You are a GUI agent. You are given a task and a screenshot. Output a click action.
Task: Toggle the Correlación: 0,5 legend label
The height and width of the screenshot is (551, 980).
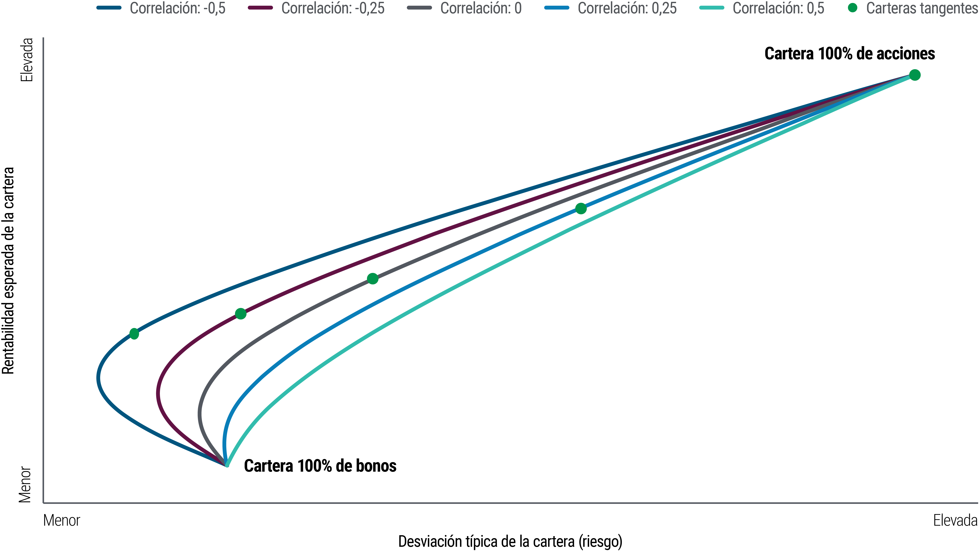(x=778, y=8)
